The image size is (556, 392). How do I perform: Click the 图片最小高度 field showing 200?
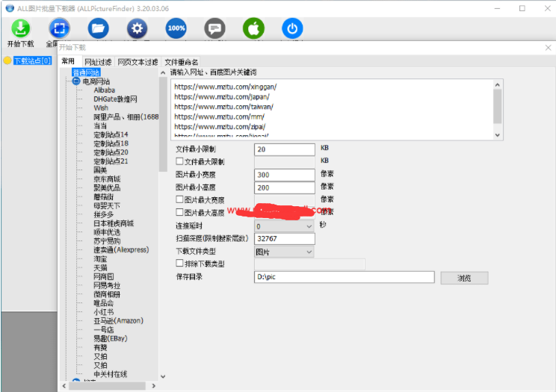pyautogui.click(x=285, y=187)
